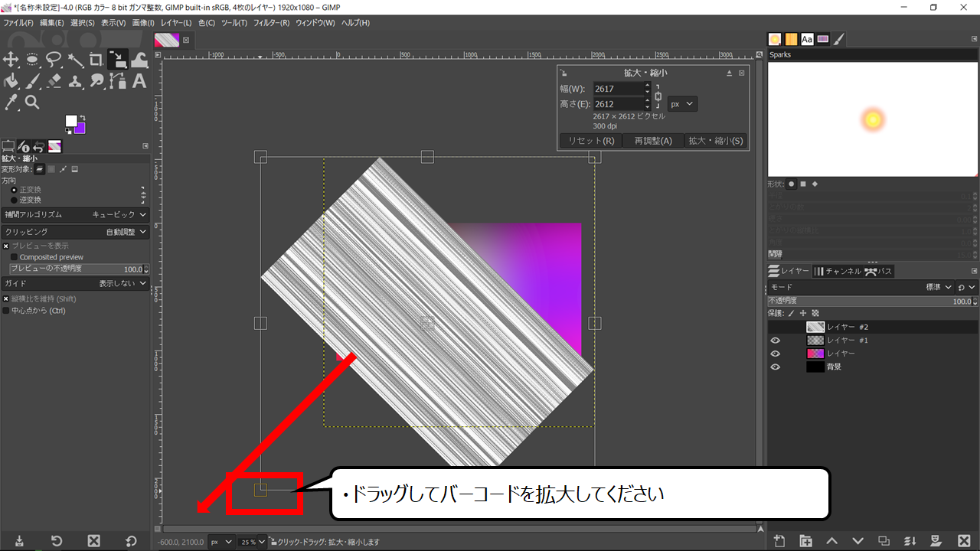Open layers panel configuration menu

point(973,271)
